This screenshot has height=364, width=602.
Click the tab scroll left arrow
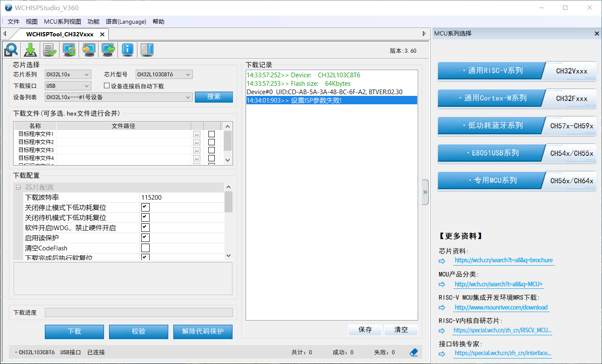coord(5,34)
